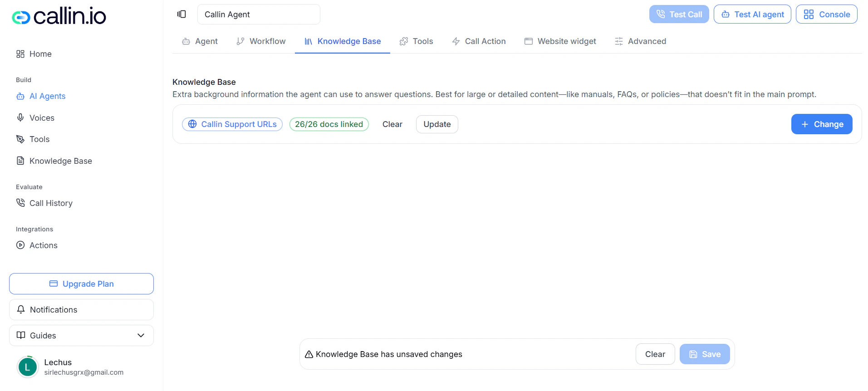Click the Tools tab puzzle icon
Image resolution: width=868 pixels, height=391 pixels.
404,41
